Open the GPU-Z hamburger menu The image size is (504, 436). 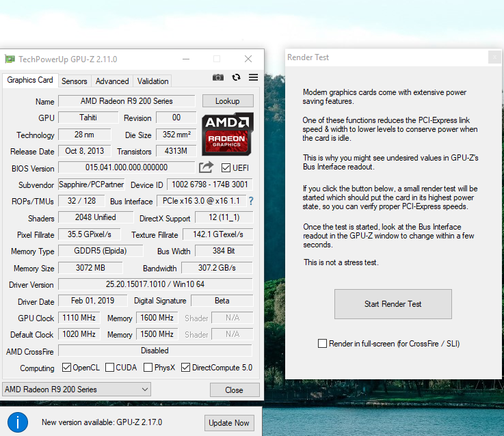point(253,77)
